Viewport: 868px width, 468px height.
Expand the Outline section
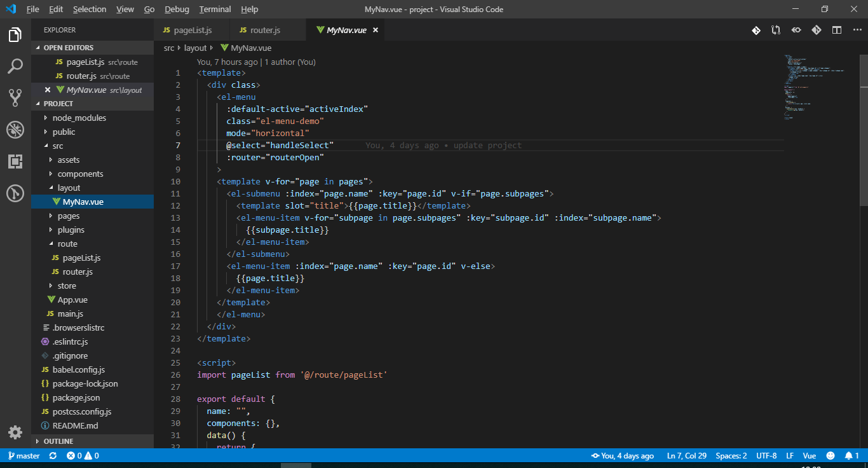(x=92, y=441)
